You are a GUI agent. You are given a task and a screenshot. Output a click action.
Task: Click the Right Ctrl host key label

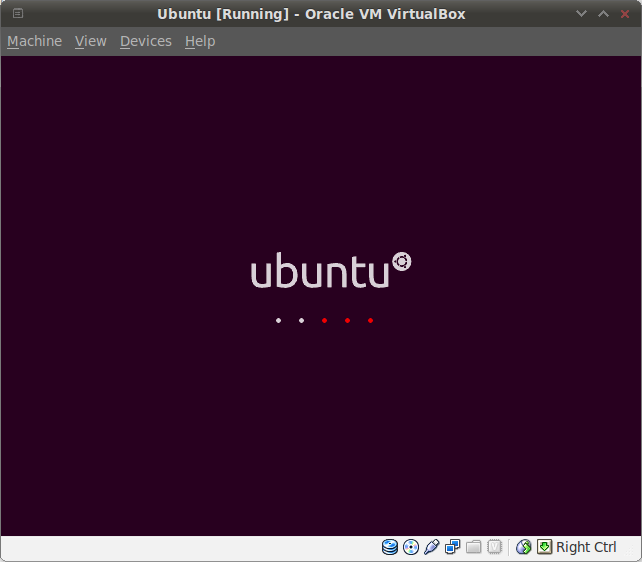586,547
